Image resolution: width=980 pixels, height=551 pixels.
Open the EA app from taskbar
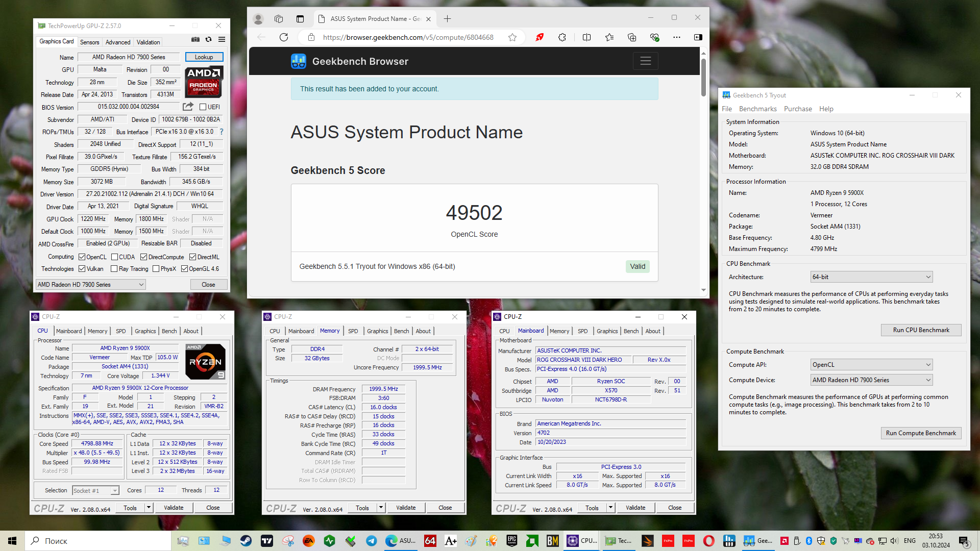[309, 541]
